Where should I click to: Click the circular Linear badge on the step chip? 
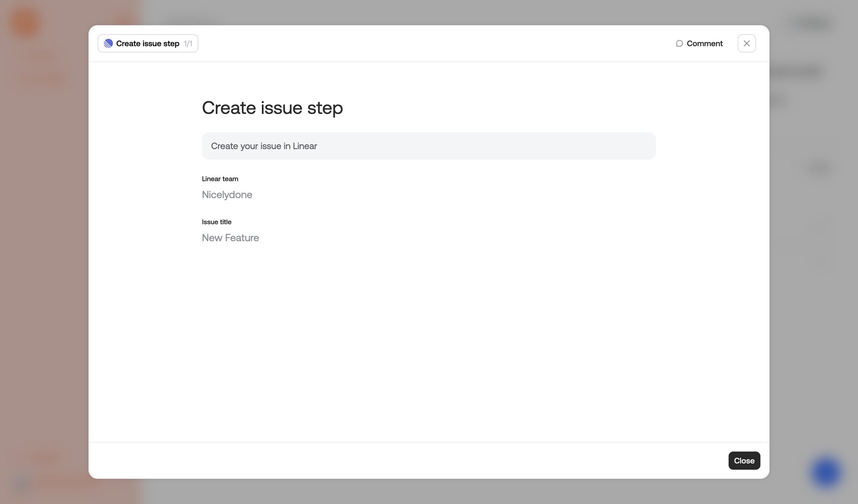tap(109, 43)
